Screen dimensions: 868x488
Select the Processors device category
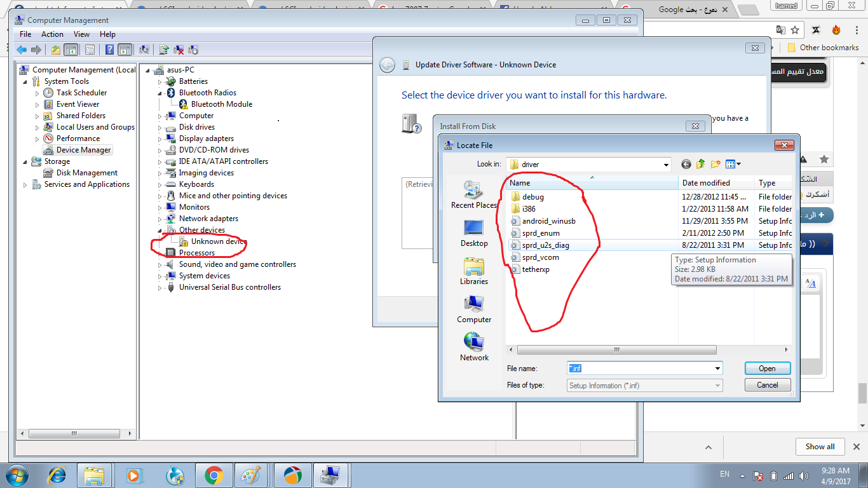point(190,253)
